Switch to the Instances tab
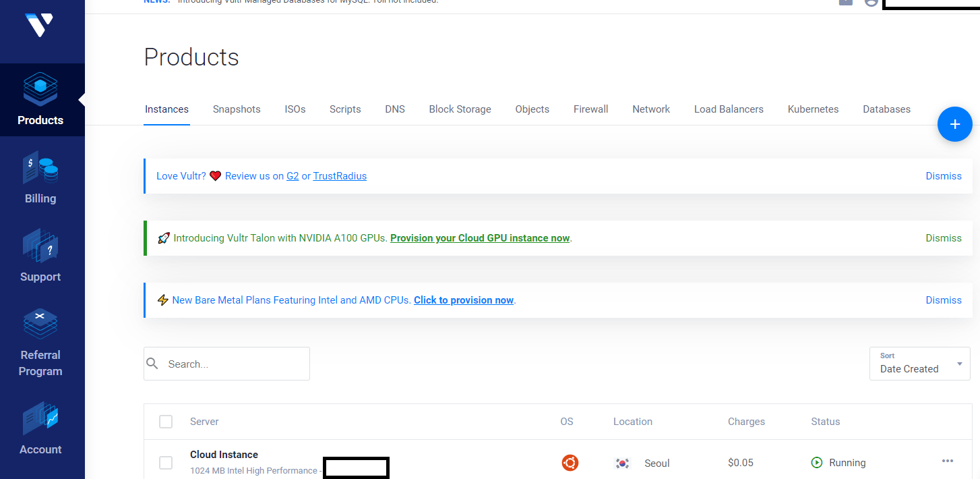980x479 pixels. [x=166, y=109]
